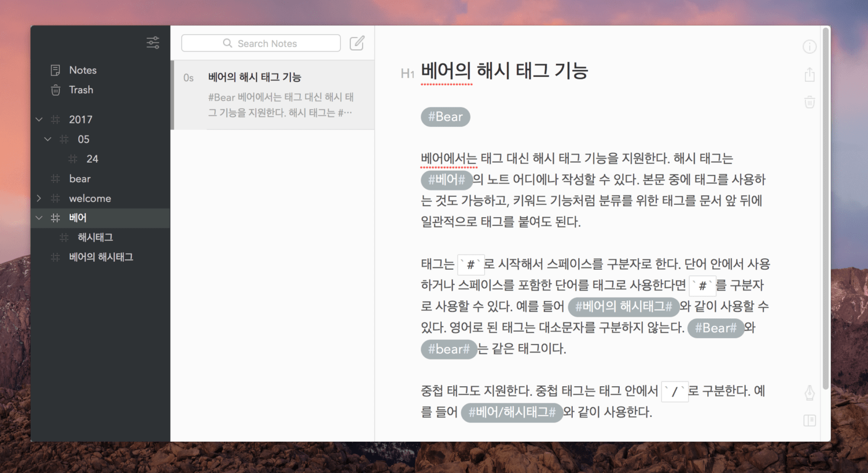Open the sidebar settings sliders icon

coord(153,42)
